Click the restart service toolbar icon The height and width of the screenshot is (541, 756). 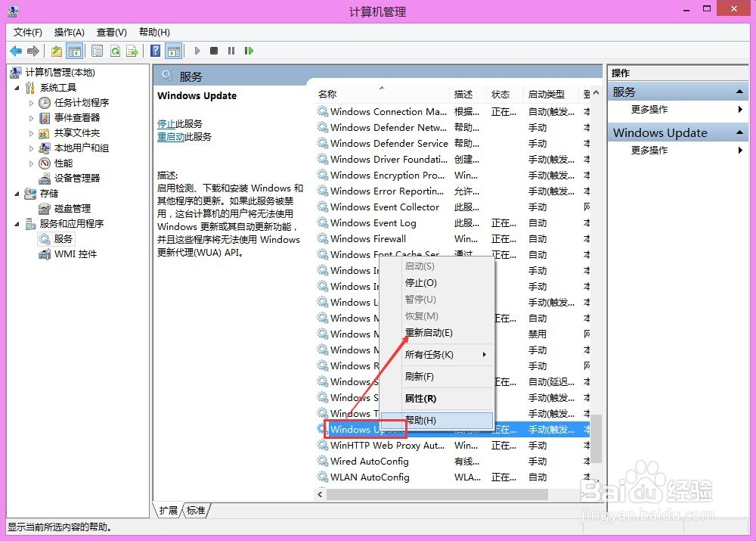point(249,51)
